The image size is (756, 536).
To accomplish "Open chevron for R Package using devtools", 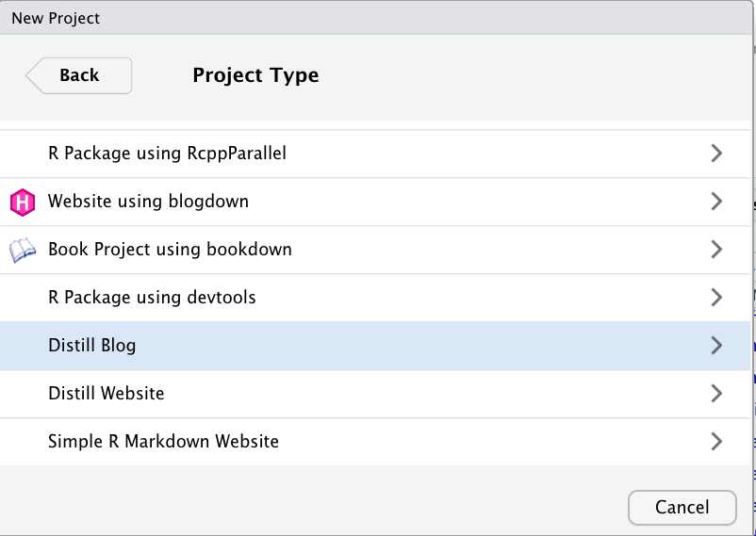I will coord(716,297).
